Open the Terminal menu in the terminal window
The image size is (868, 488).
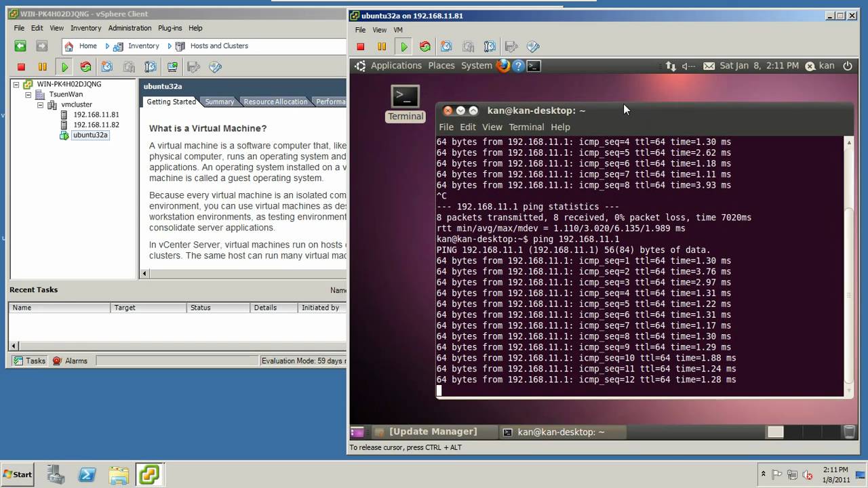click(x=526, y=127)
